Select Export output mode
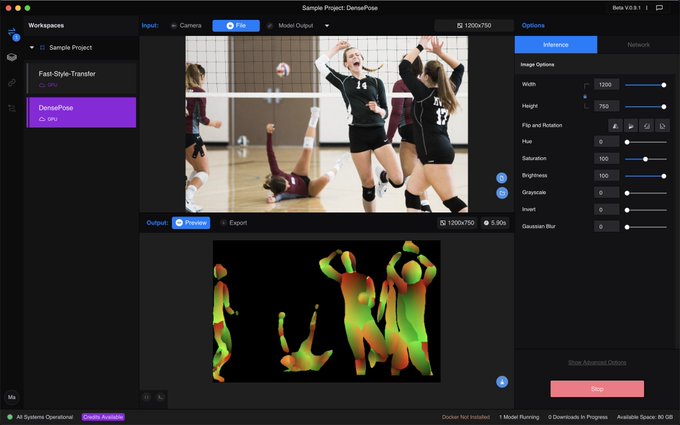 (234, 223)
